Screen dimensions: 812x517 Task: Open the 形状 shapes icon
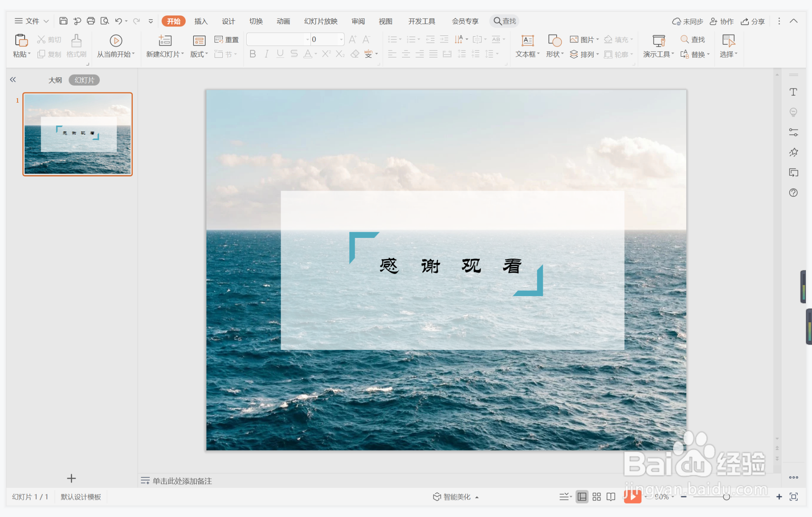tap(554, 41)
